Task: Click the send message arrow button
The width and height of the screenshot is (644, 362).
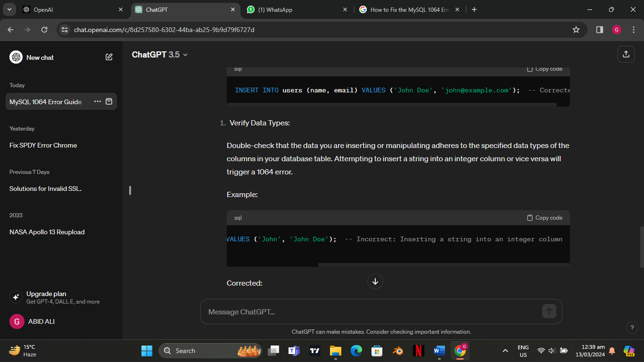Action: click(549, 311)
